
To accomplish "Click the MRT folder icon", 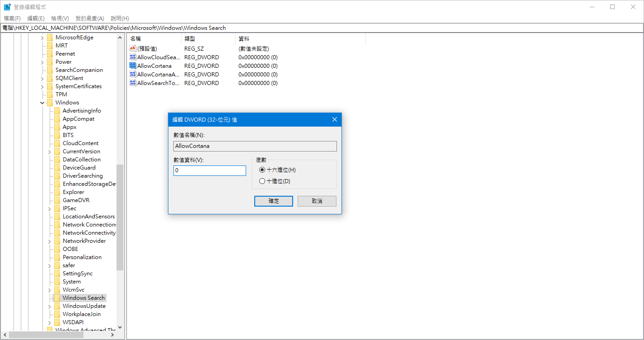I will click(x=50, y=46).
